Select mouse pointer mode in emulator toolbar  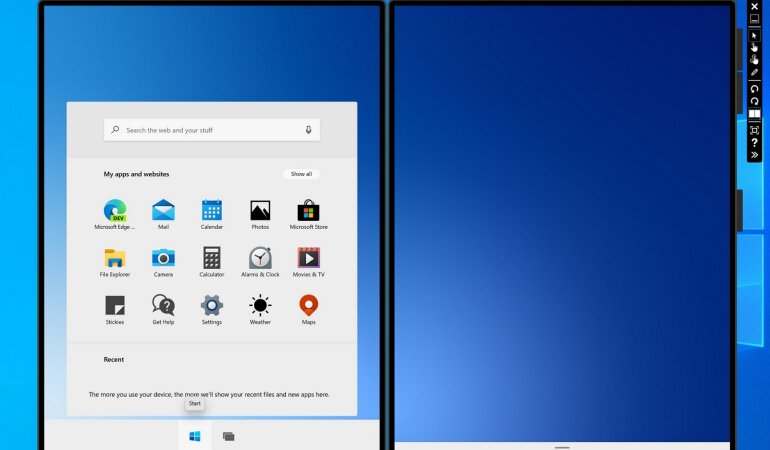click(x=754, y=35)
